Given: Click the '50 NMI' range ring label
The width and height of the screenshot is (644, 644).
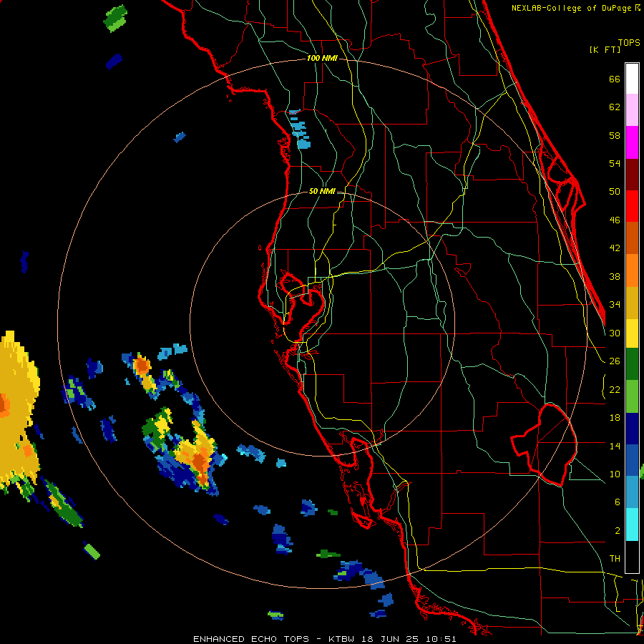Looking at the screenshot, I should tap(322, 191).
